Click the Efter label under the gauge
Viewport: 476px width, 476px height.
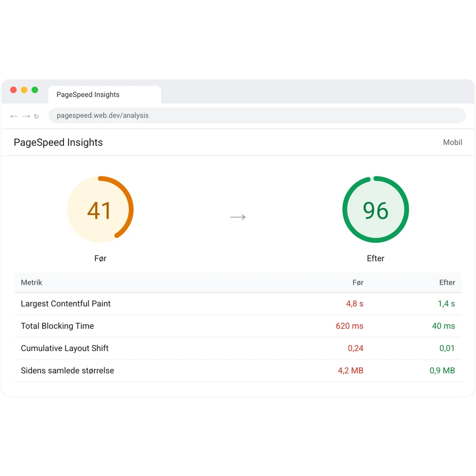pos(375,258)
